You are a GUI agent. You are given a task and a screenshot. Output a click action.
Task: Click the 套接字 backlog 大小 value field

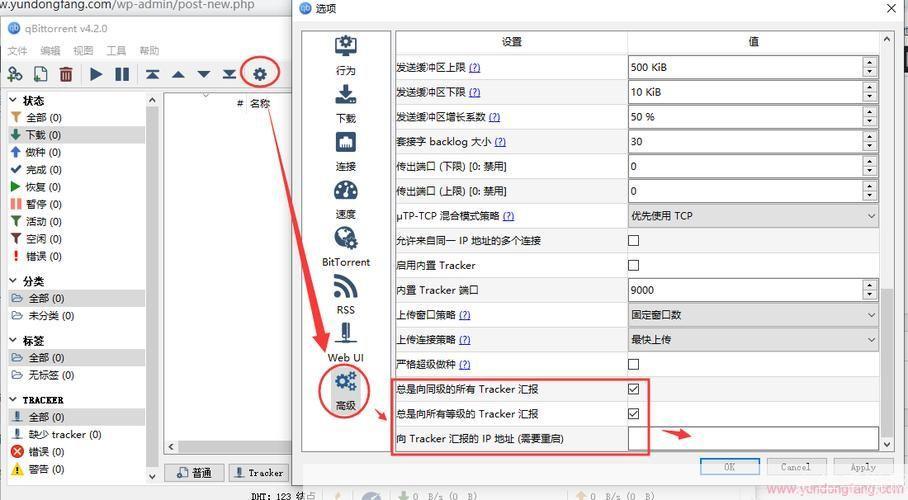[x=745, y=141]
